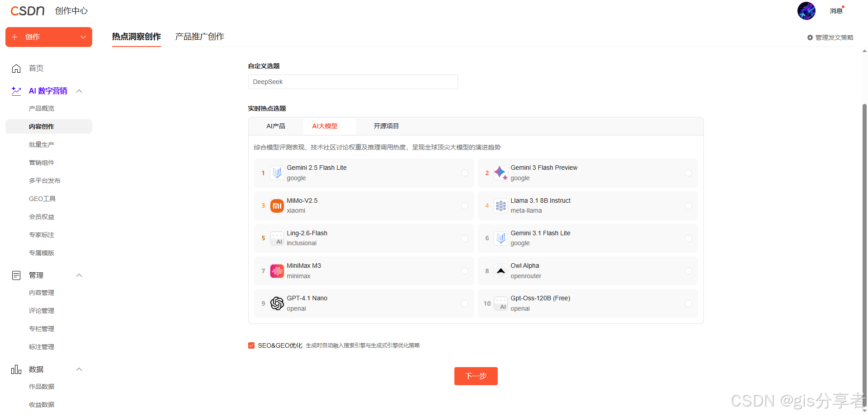Click the MiniMax M3 logo

(x=277, y=271)
